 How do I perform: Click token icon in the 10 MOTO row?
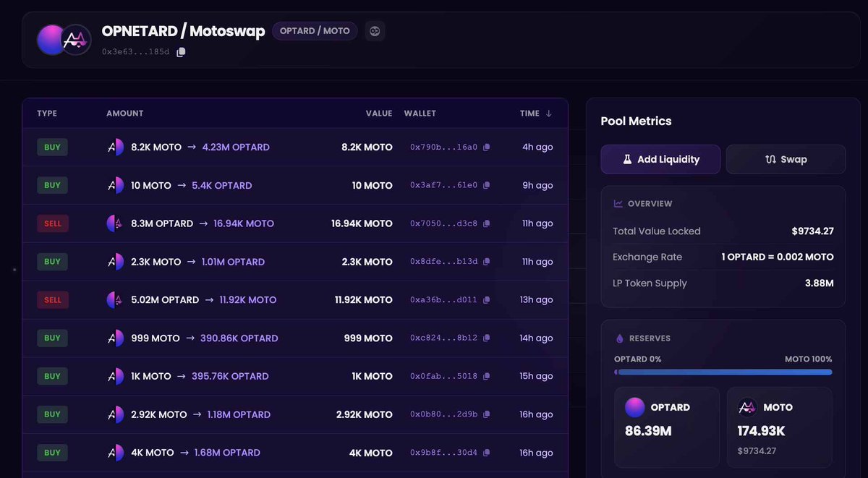[x=115, y=185]
